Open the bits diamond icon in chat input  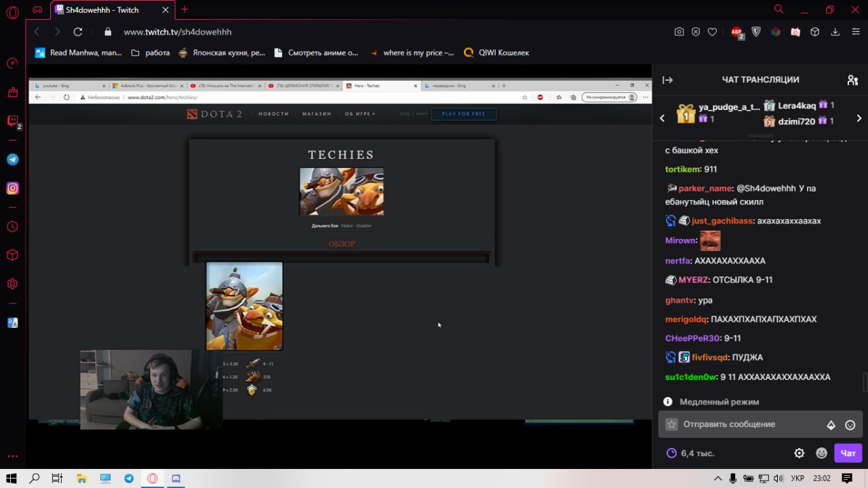(831, 425)
